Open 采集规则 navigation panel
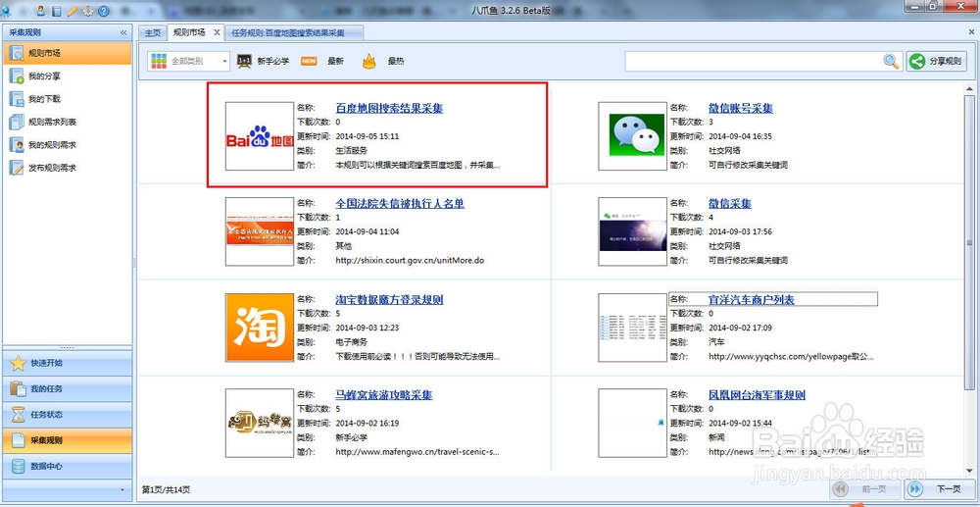 tap(67, 440)
